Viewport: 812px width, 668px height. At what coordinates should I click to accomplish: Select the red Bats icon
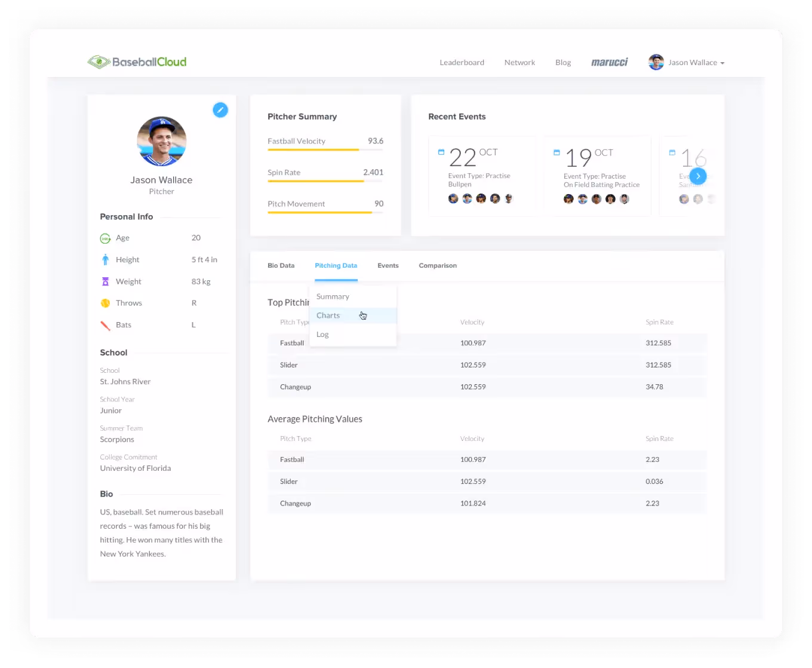[105, 324]
